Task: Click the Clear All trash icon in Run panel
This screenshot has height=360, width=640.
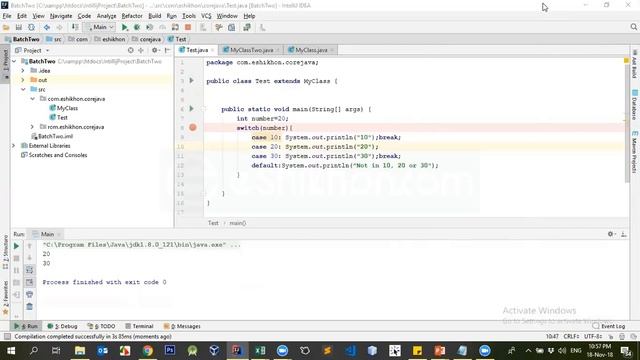Action: click(x=29, y=306)
